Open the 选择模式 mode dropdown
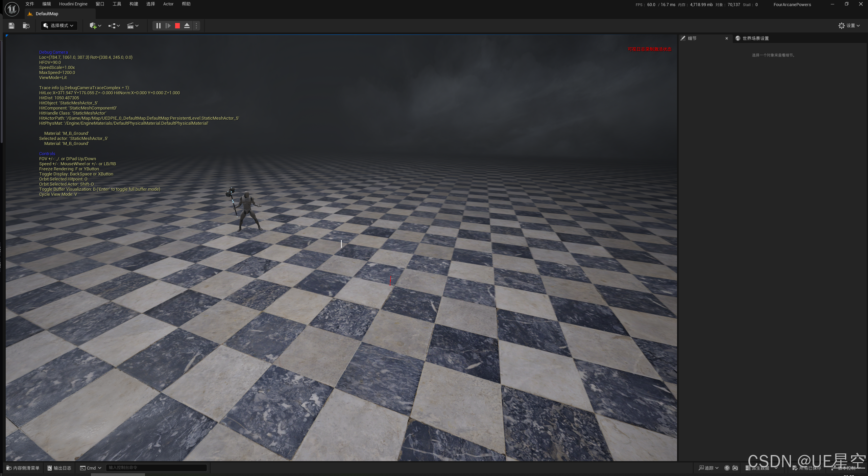 click(59, 26)
